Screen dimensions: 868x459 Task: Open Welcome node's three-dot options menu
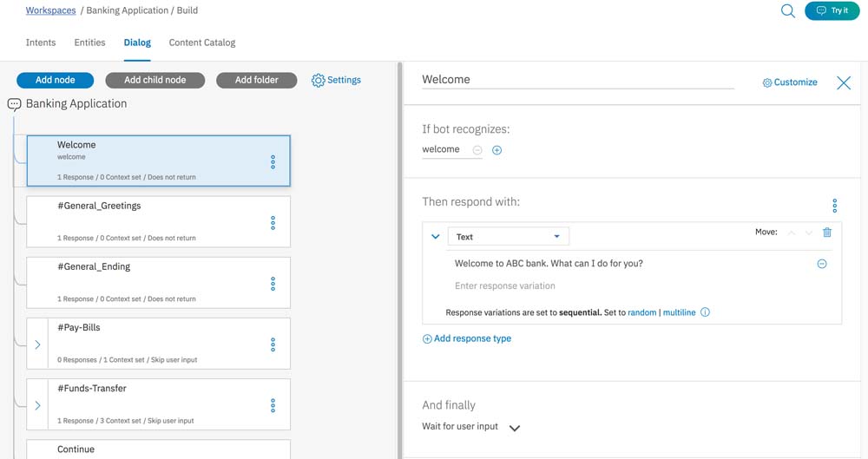coord(273,161)
